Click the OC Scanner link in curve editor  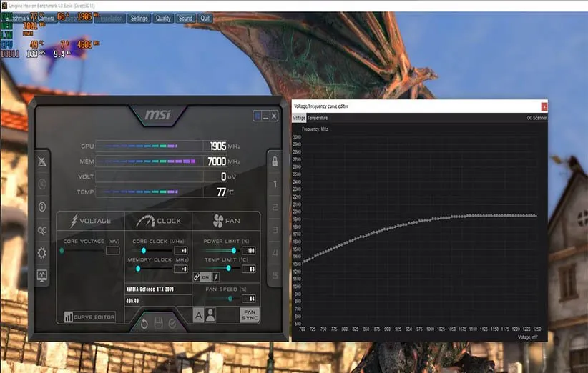(536, 117)
